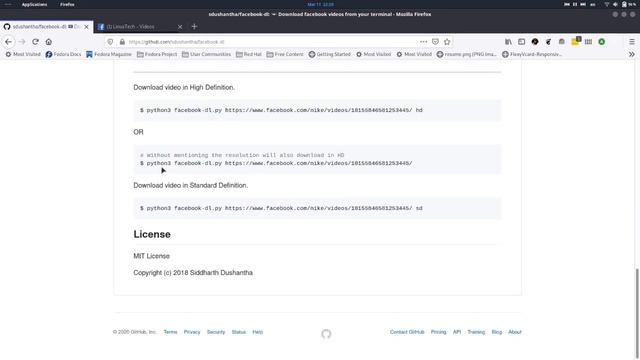Screen dimensions: 640x360
Task: Open tracking protection shield info
Action: click(110, 42)
